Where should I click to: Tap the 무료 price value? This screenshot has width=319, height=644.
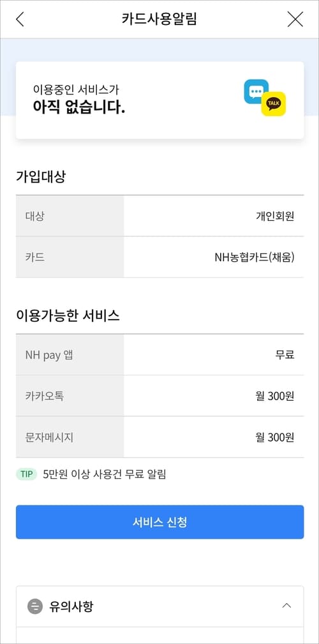coord(285,354)
